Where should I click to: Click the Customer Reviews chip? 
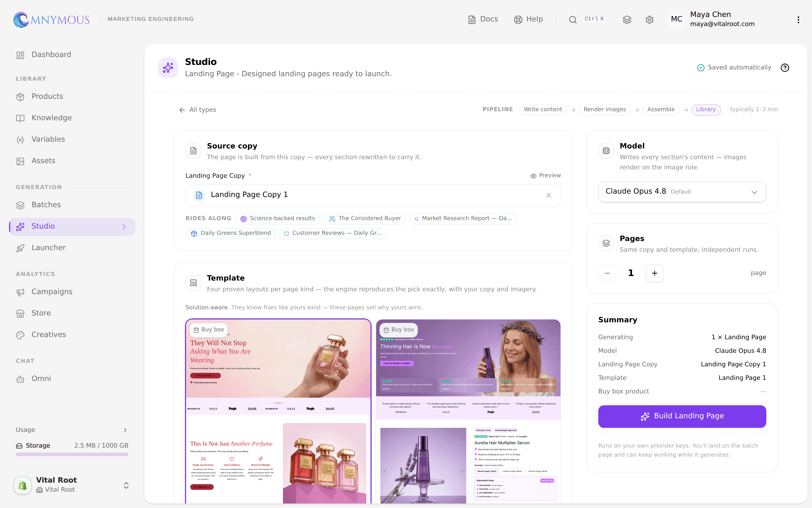[333, 233]
